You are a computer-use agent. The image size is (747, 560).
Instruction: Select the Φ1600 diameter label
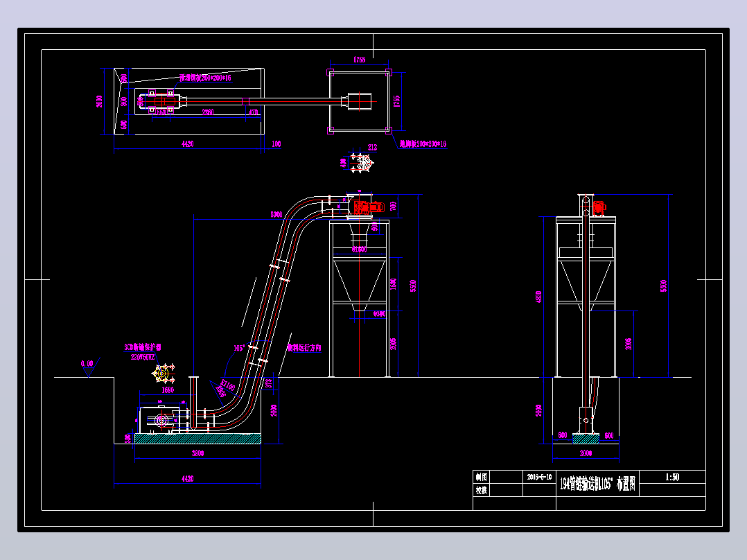(x=359, y=250)
